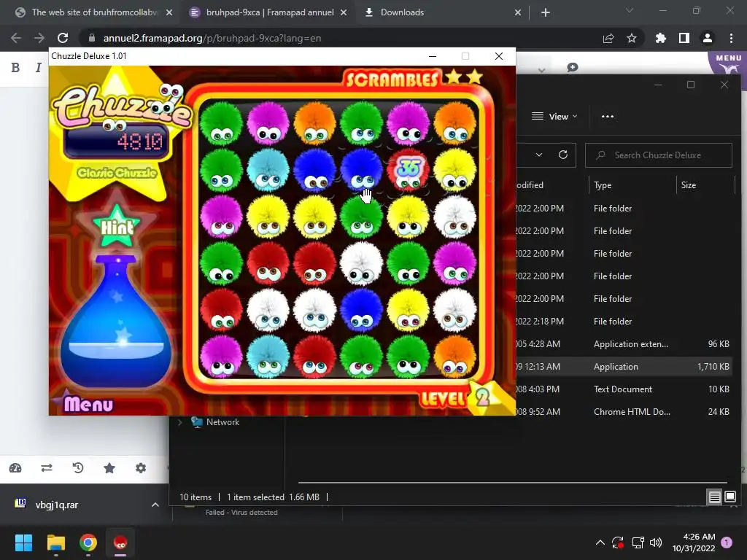Close the bruhpad-9xca Framapad tab
This screenshot has width=747, height=560.
(344, 12)
